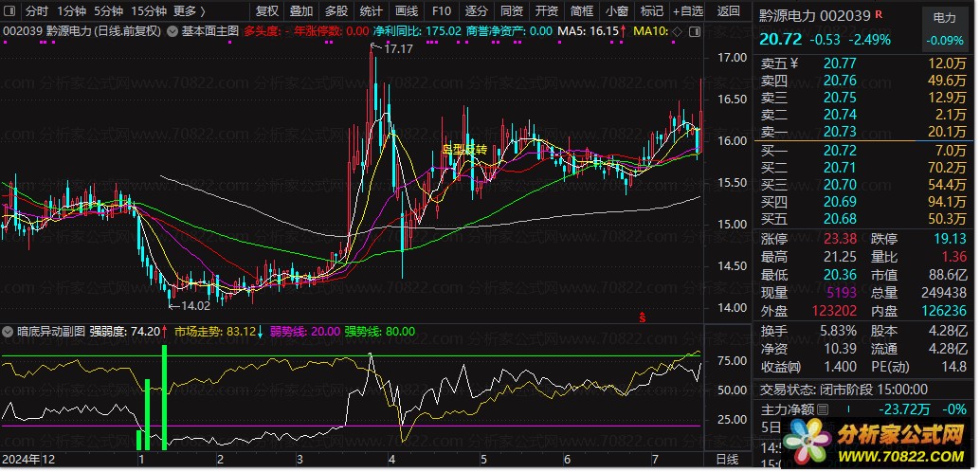Image resolution: width=980 pixels, height=472 pixels.
Task: Switch to the 分时 chart period
Action: point(36,11)
